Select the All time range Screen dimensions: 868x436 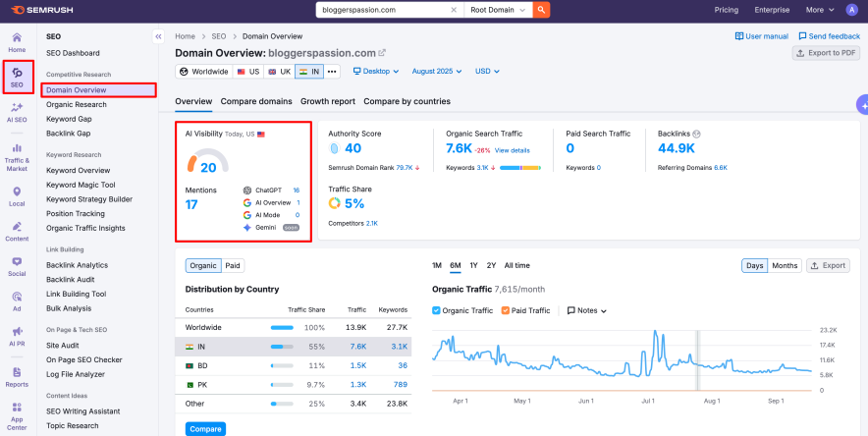tap(517, 265)
